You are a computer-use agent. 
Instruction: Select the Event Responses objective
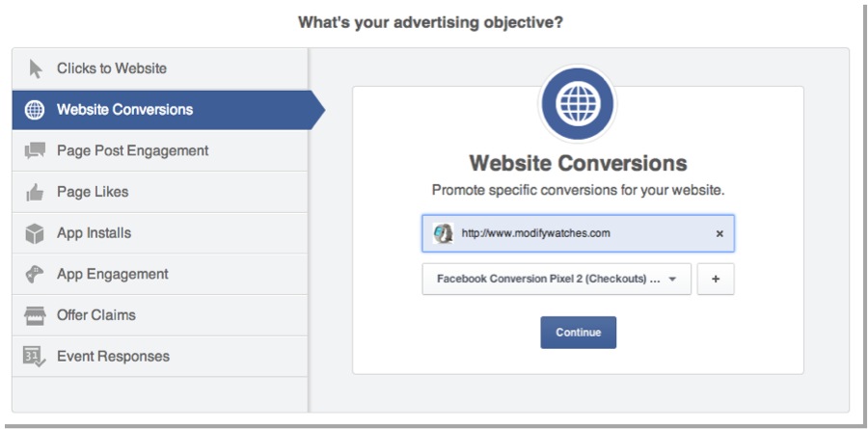113,357
